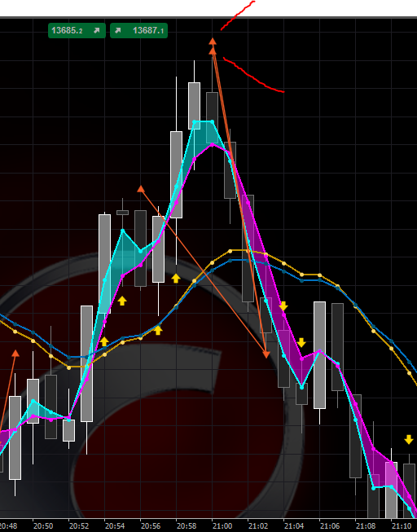Select the 21:04 time axis label
Viewport: 417px width, 532px height.
point(294,526)
